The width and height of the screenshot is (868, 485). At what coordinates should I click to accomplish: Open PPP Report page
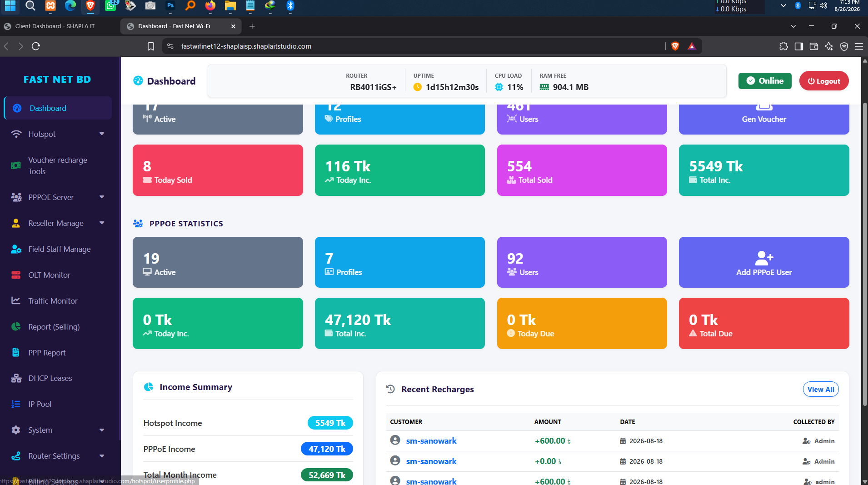(x=58, y=353)
